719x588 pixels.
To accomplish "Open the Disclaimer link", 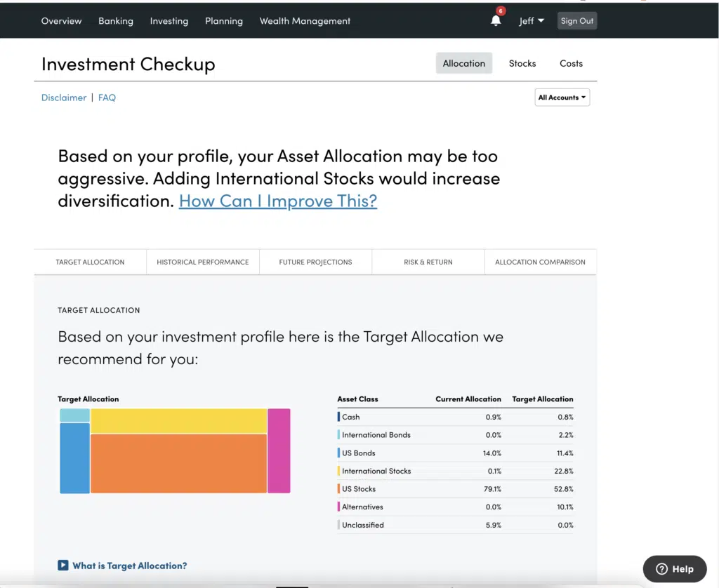I will tap(64, 98).
